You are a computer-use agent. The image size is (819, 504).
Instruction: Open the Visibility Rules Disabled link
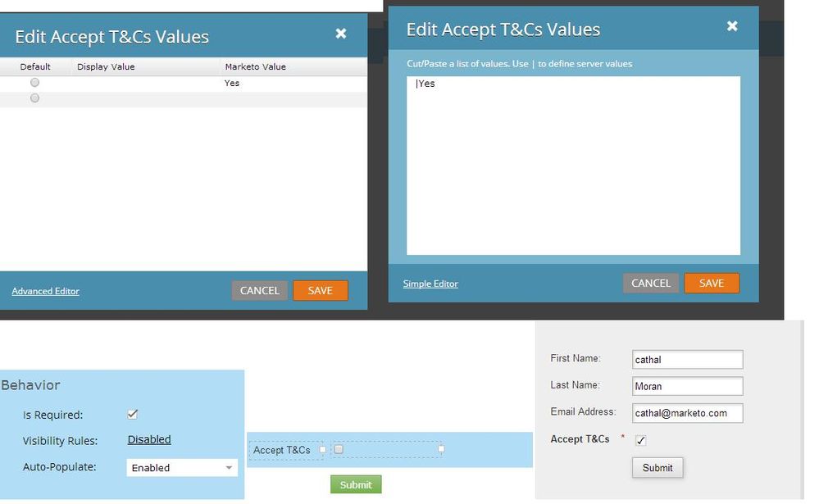[149, 440]
